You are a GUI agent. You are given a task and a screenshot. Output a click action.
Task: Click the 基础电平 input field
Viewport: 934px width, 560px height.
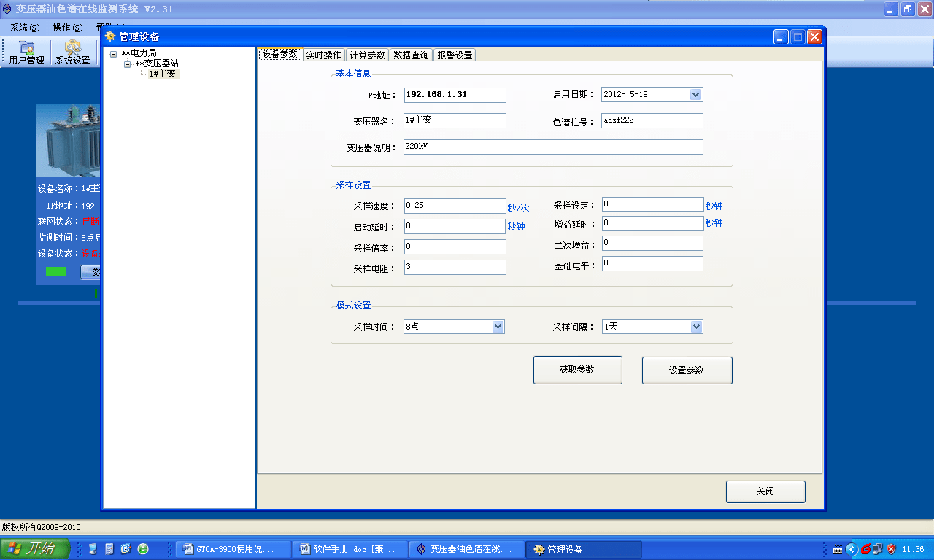[652, 263]
